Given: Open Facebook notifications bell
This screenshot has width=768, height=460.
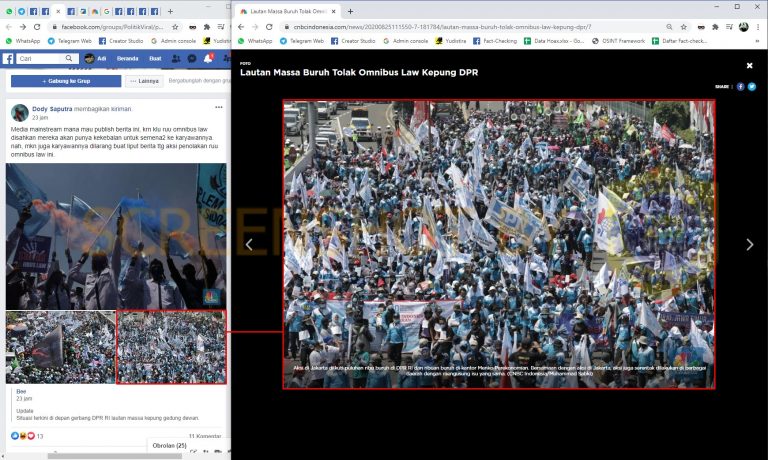Looking at the screenshot, I should (208, 58).
